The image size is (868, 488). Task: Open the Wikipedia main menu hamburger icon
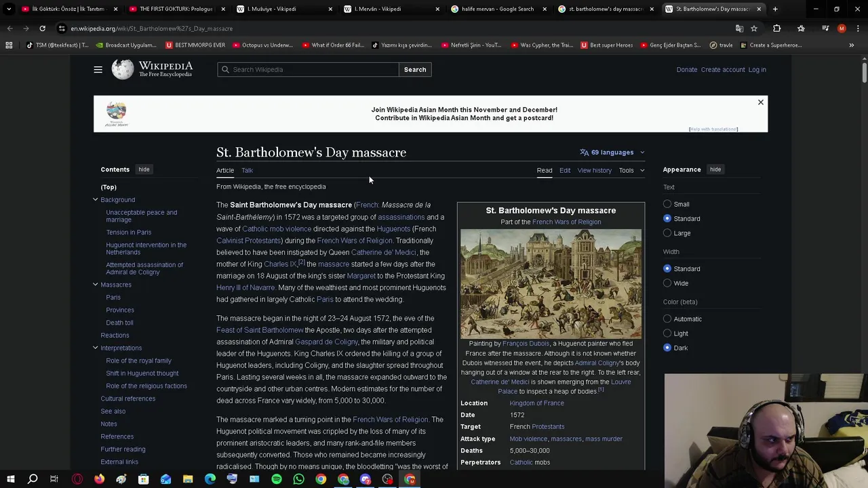pos(98,69)
